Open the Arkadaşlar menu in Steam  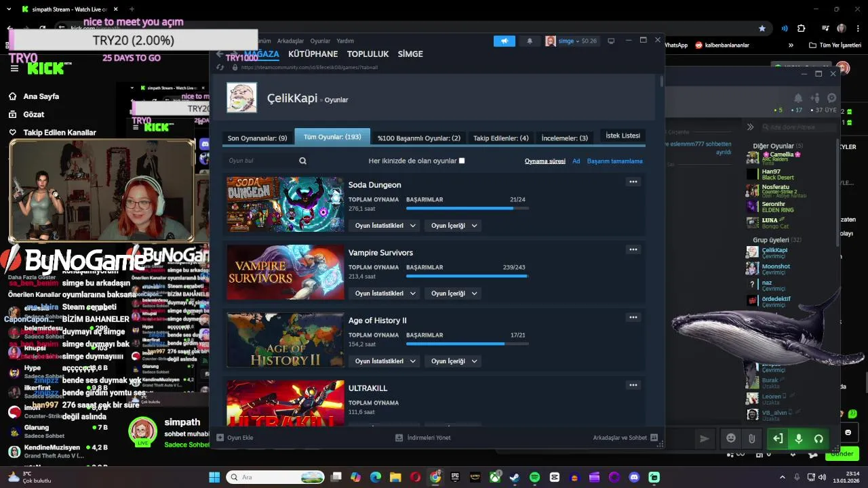click(290, 41)
